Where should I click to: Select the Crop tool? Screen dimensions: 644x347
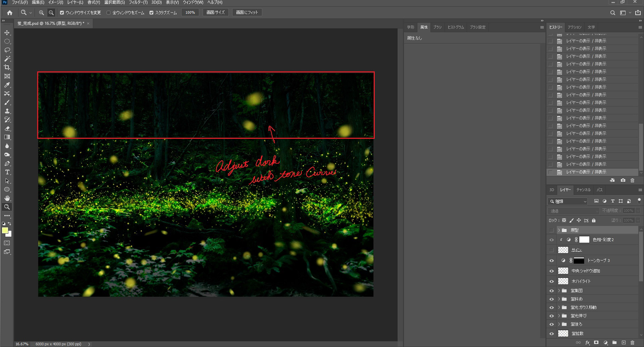point(7,67)
